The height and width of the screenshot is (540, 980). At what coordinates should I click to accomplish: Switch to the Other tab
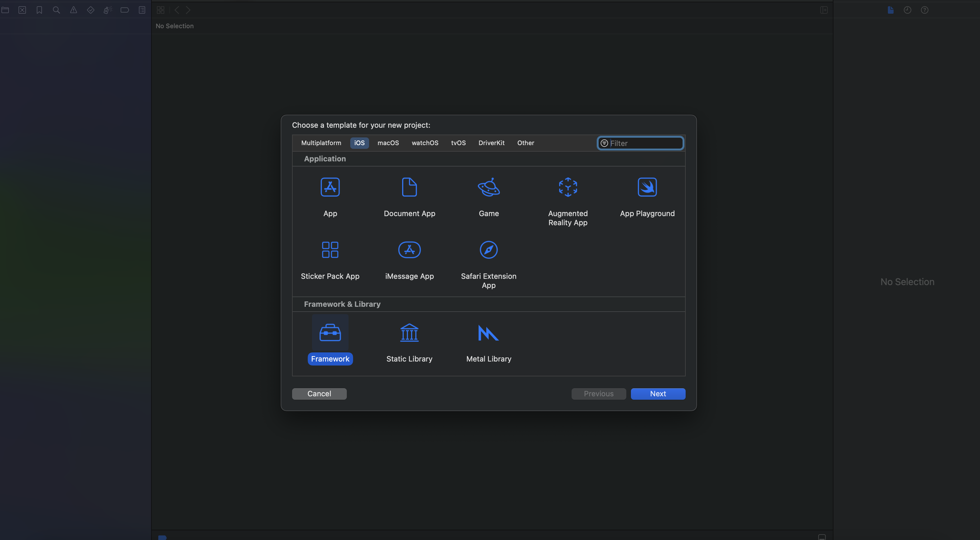point(526,143)
